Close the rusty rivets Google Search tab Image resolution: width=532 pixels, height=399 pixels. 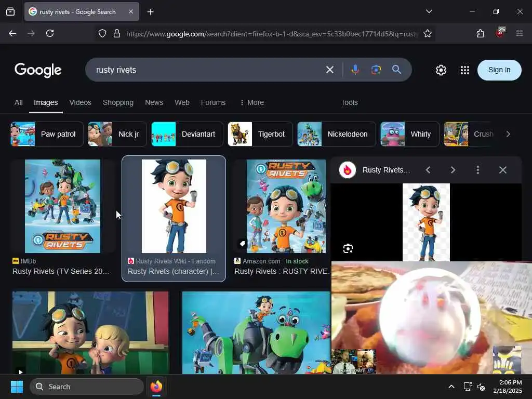click(x=131, y=11)
